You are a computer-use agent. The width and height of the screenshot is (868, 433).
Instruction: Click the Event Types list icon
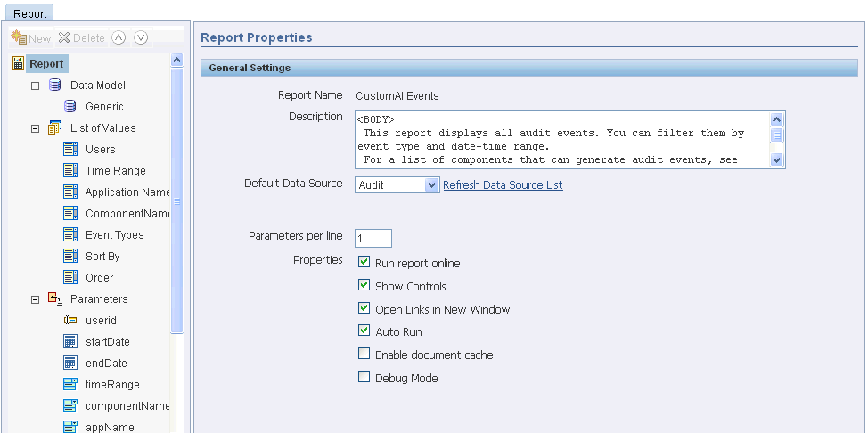(x=70, y=235)
